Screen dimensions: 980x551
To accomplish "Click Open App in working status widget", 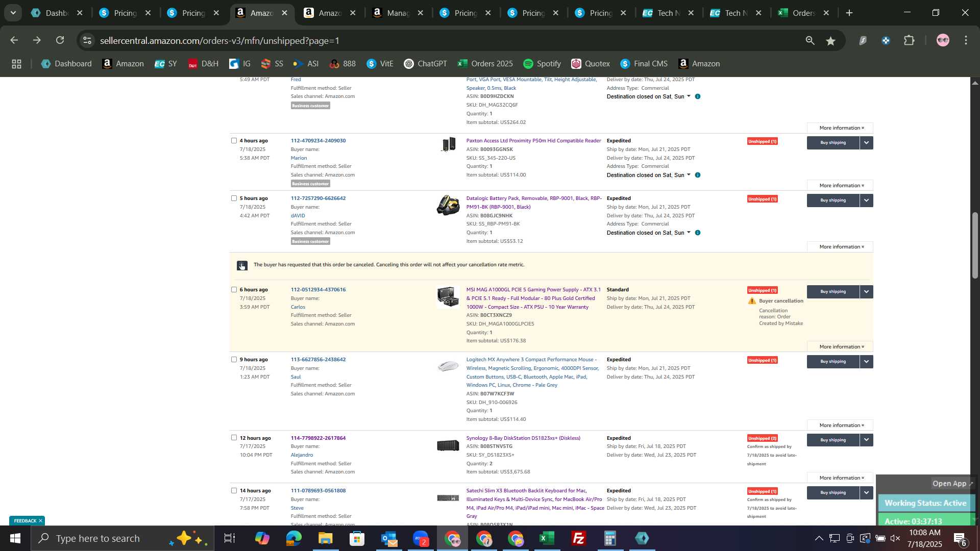I will point(952,484).
